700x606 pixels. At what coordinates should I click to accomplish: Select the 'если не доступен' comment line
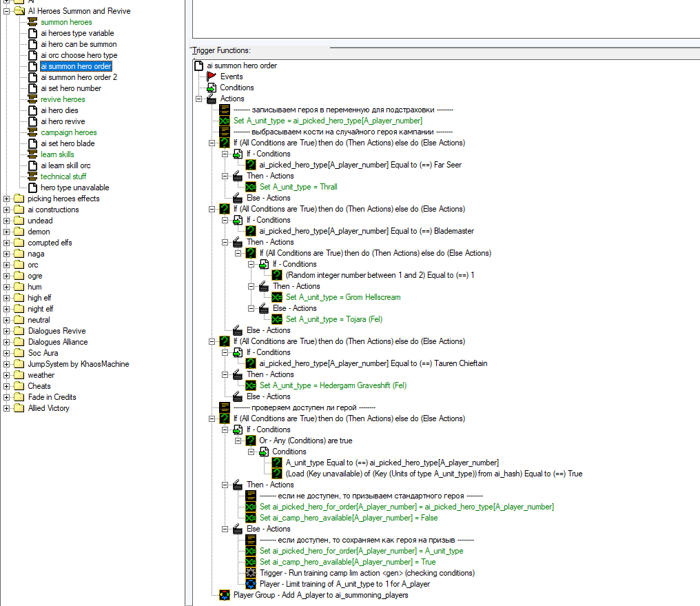pos(371,496)
